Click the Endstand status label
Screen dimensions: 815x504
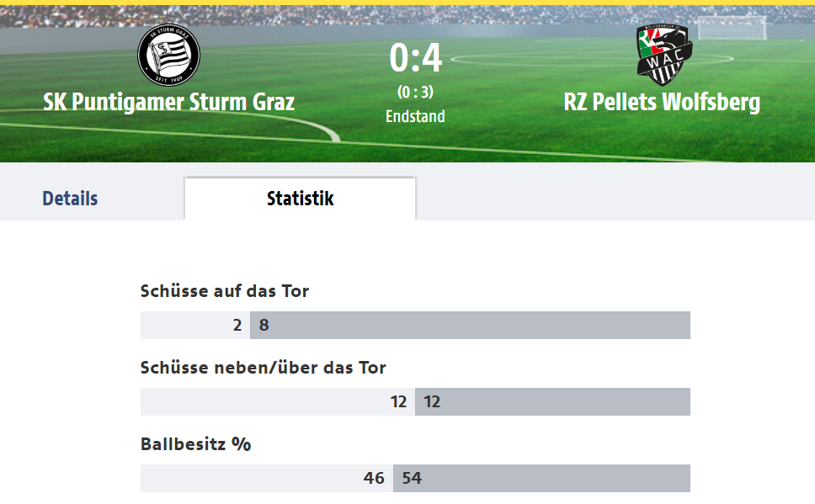point(415,116)
